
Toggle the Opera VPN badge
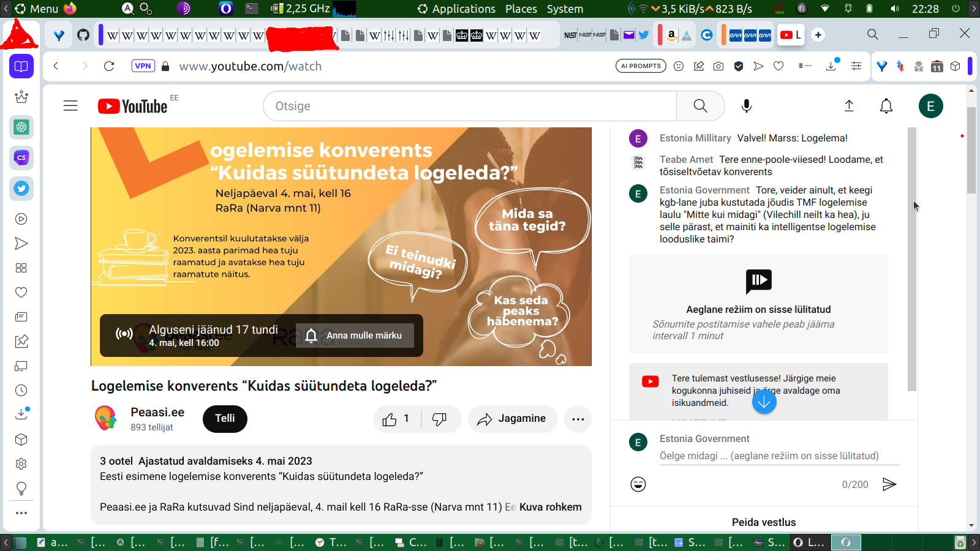(143, 66)
